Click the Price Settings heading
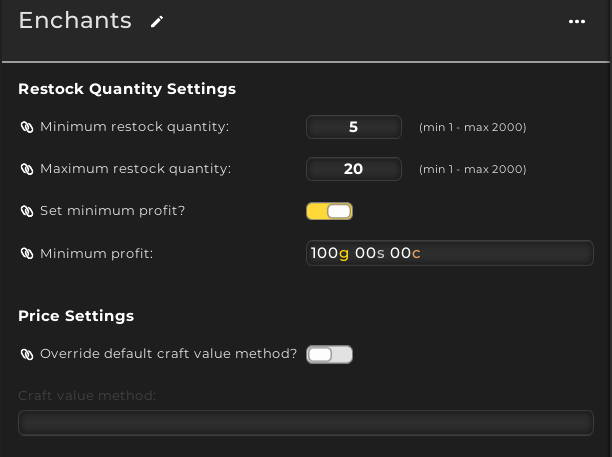Screen dimensions: 612x457 coord(76,316)
